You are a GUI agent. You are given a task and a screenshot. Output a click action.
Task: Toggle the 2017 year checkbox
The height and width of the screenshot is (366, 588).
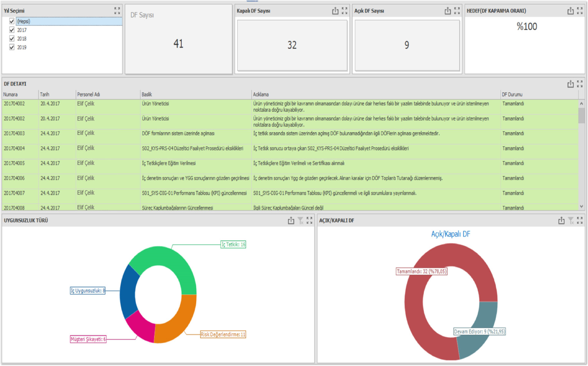pos(12,30)
